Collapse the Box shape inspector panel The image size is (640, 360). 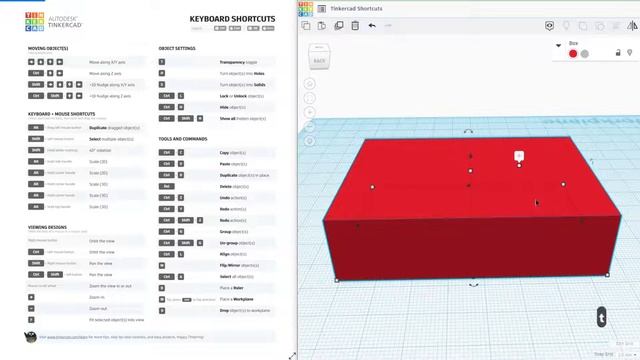tap(558, 45)
